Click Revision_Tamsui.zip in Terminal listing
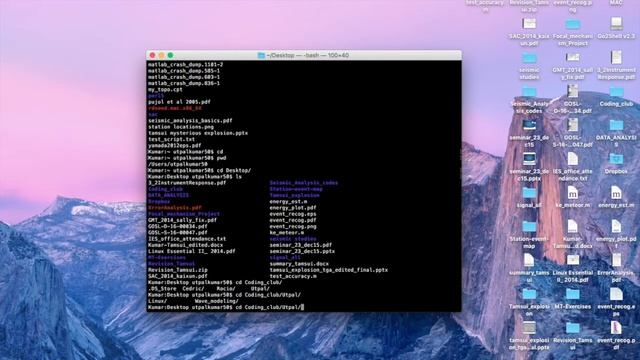This screenshot has width=640, height=360. [178, 270]
